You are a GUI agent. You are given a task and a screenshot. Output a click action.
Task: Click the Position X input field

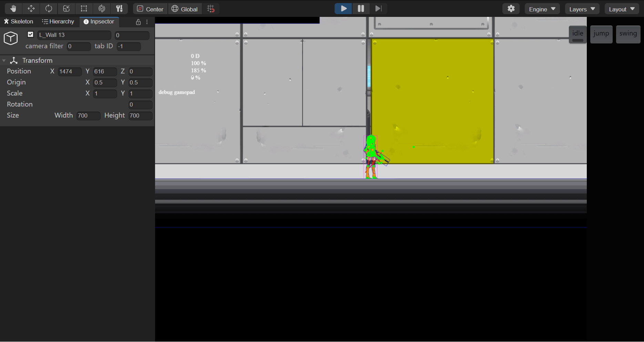(70, 72)
